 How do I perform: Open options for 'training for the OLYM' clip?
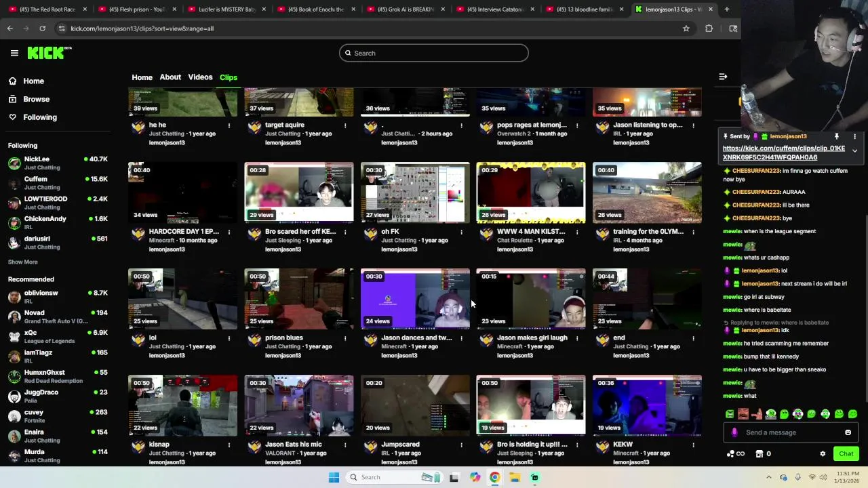(693, 232)
